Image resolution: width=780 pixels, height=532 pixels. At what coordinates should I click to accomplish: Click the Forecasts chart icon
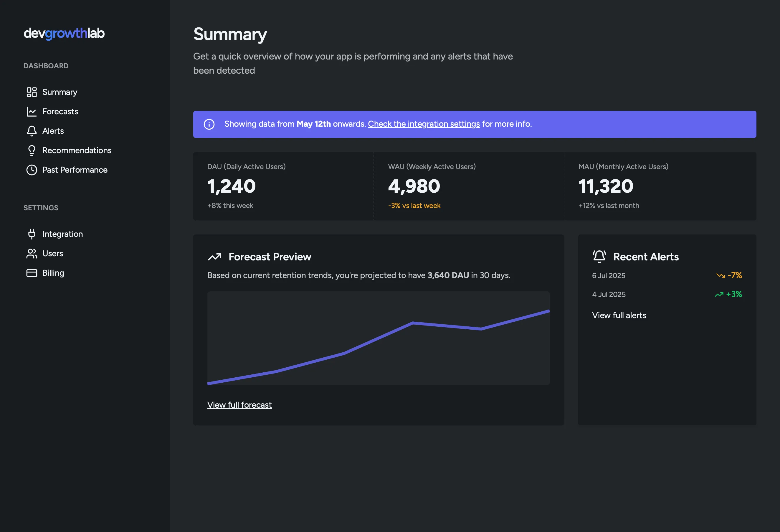32,111
